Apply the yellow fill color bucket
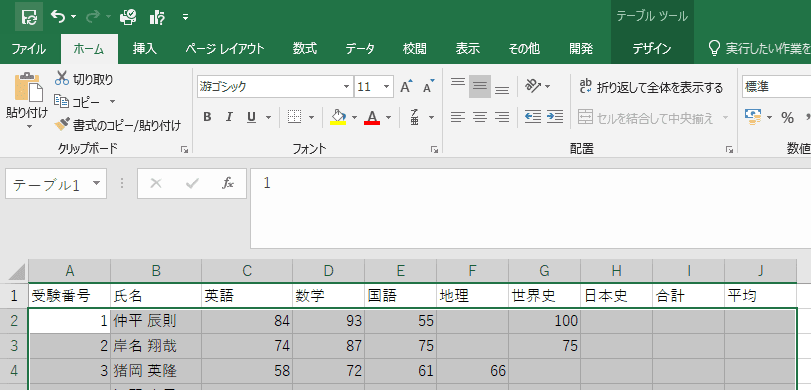This screenshot has width=811, height=390. [x=338, y=117]
